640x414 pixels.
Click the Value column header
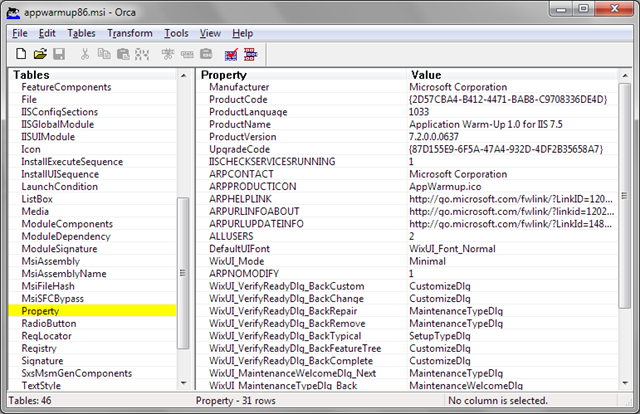pos(512,75)
